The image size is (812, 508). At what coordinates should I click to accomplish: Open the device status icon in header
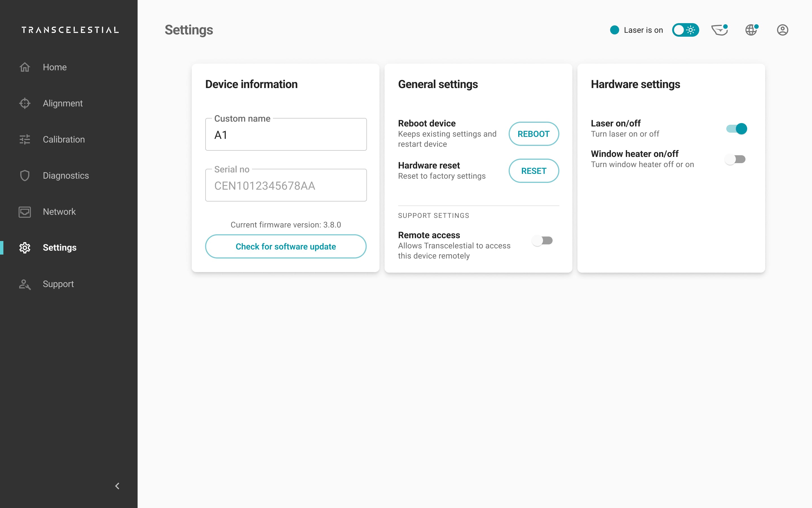pyautogui.click(x=720, y=30)
